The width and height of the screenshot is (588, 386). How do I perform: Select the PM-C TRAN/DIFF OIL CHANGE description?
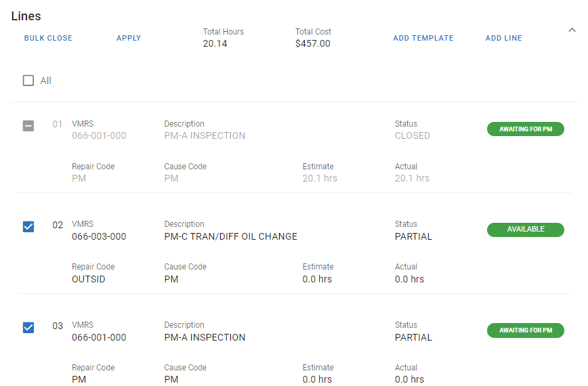230,237
